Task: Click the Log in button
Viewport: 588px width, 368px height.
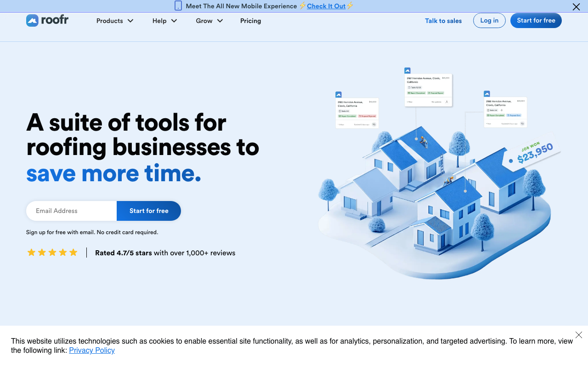Action: click(x=489, y=20)
